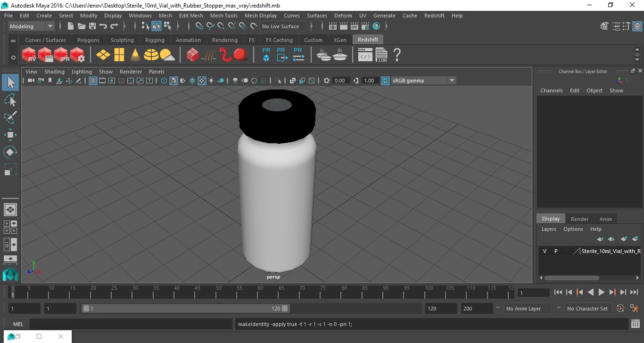
Task: Go to end of playback range
Action: pos(634,292)
